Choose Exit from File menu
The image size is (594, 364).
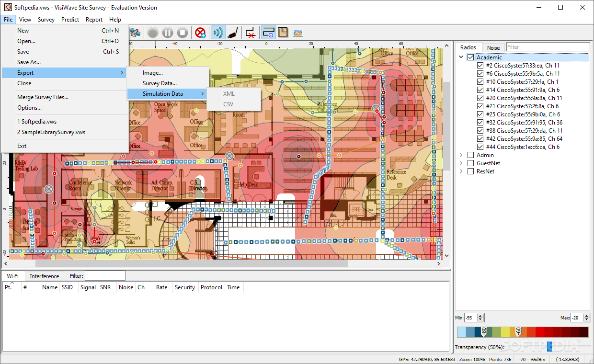point(64,146)
